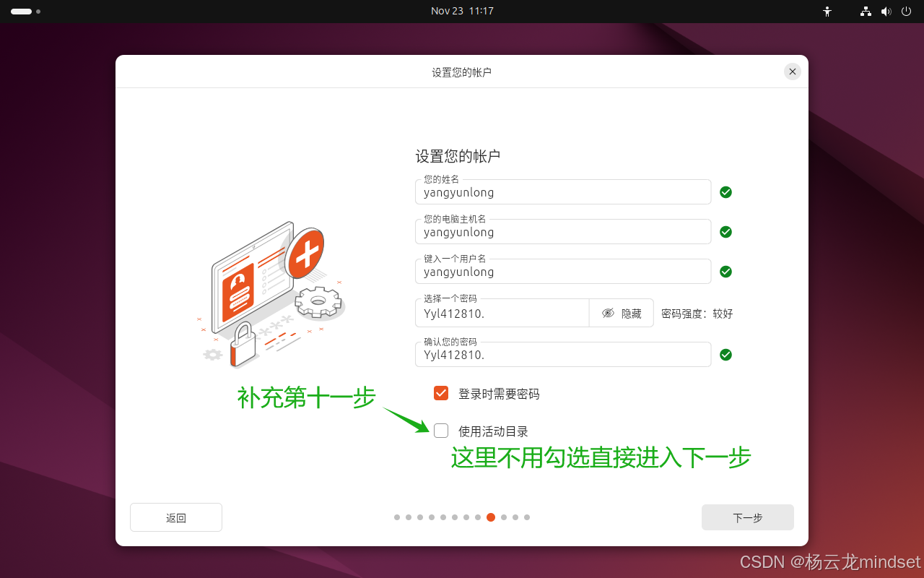The image size is (924, 578).
Task: Click the volume icon in the top bar
Action: [886, 11]
